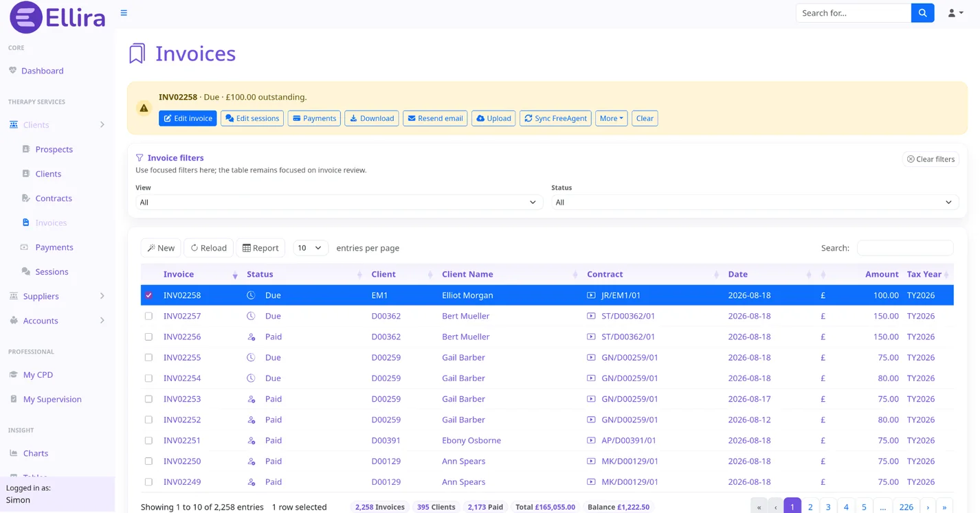Viewport: 980px width, 513px height.
Task: Click the Paid status icon for INV02256
Action: click(251, 337)
